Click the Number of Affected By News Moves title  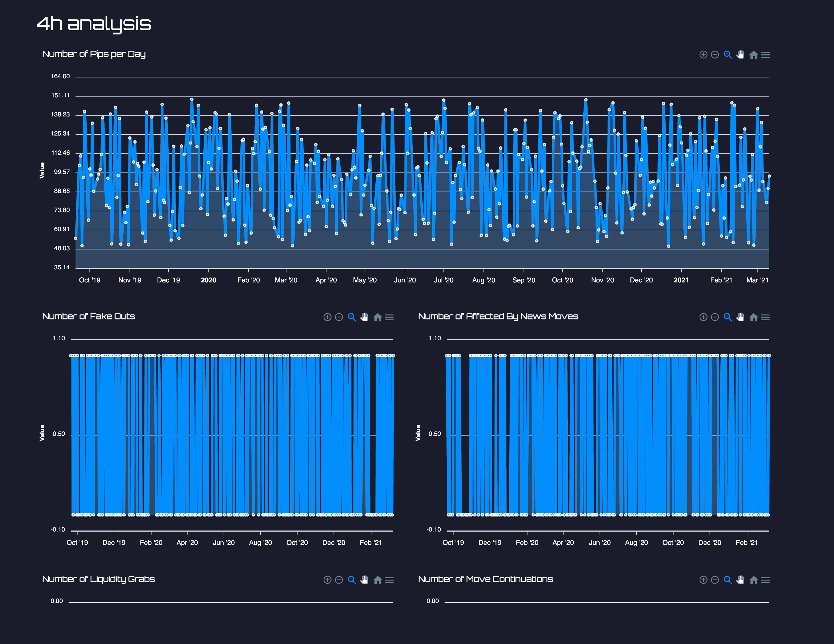[498, 317]
